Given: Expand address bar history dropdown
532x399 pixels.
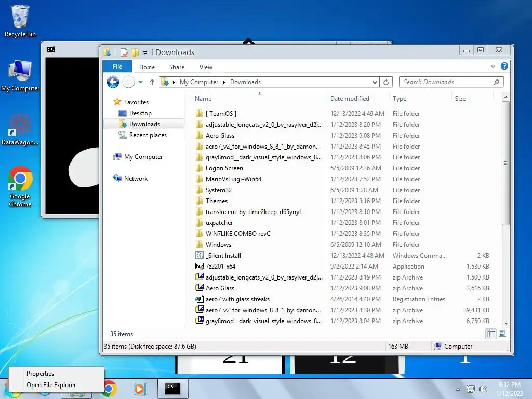Looking at the screenshot, I should [x=375, y=82].
